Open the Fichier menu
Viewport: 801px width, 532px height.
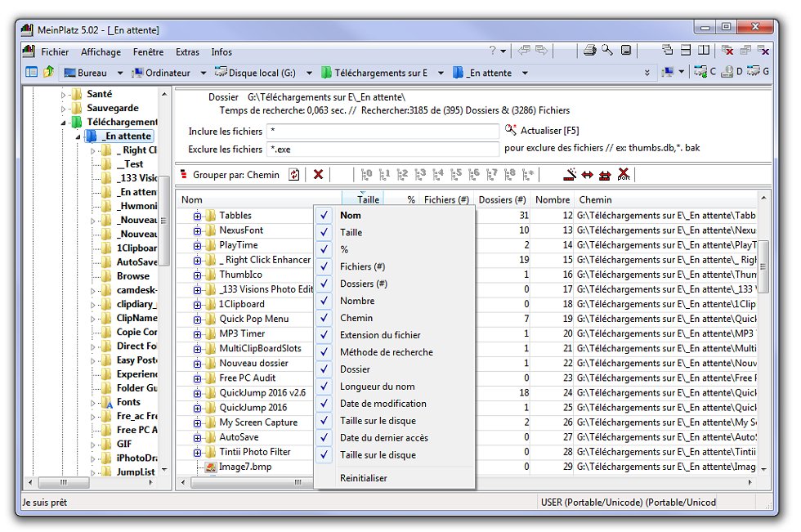click(55, 51)
